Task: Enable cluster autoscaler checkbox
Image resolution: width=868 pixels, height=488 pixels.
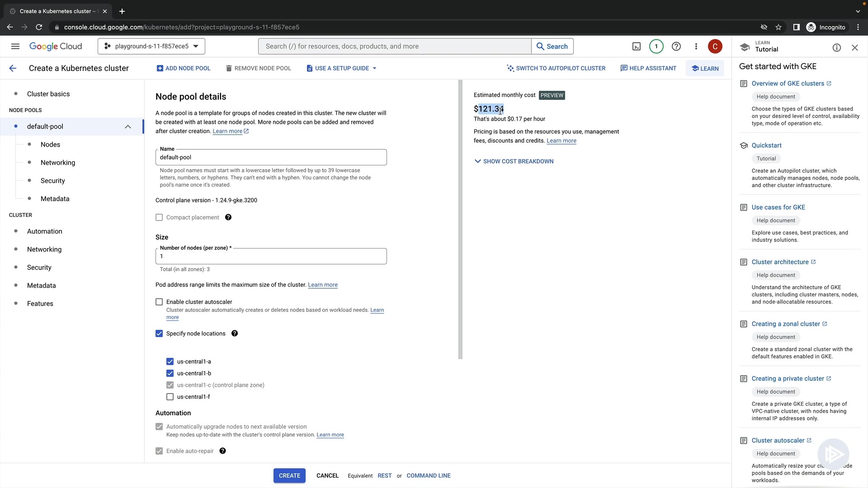Action: click(x=159, y=302)
